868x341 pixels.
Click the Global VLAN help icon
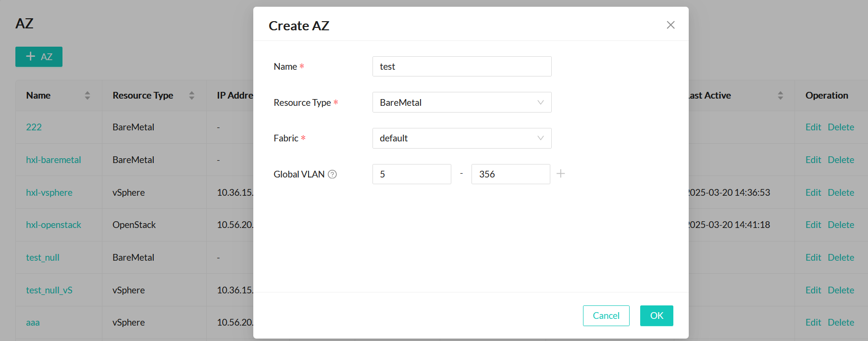click(332, 174)
